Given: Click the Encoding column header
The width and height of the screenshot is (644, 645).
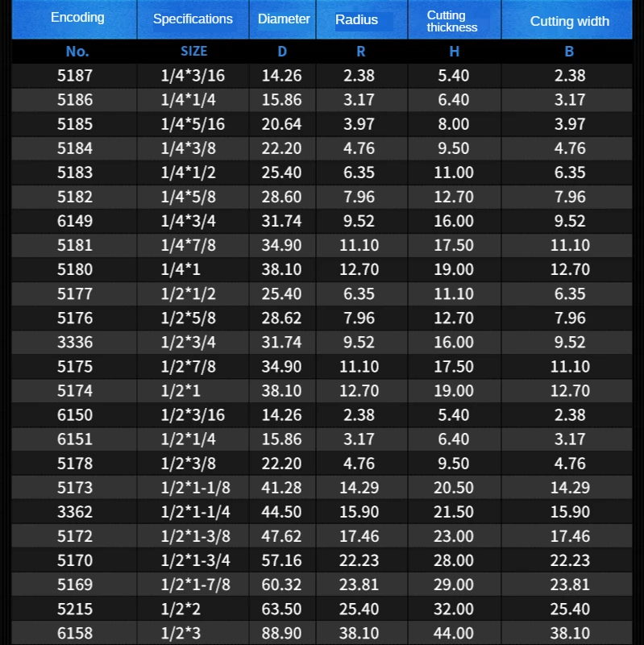Looking at the screenshot, I should pyautogui.click(x=77, y=18).
